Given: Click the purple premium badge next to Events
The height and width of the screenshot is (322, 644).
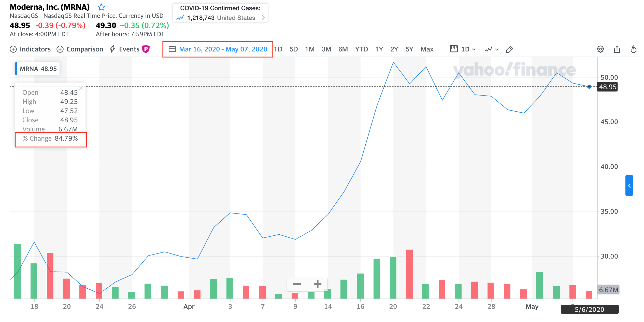Looking at the screenshot, I should pos(146,49).
